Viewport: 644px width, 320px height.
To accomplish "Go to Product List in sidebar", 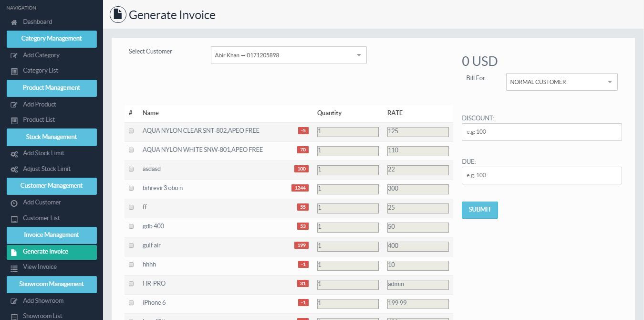I will pyautogui.click(x=39, y=120).
